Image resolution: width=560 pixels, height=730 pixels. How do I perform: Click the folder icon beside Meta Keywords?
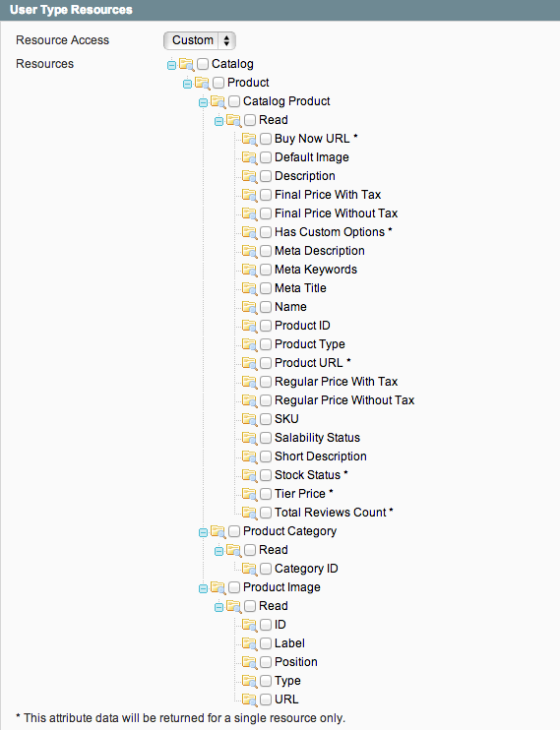coord(249,270)
